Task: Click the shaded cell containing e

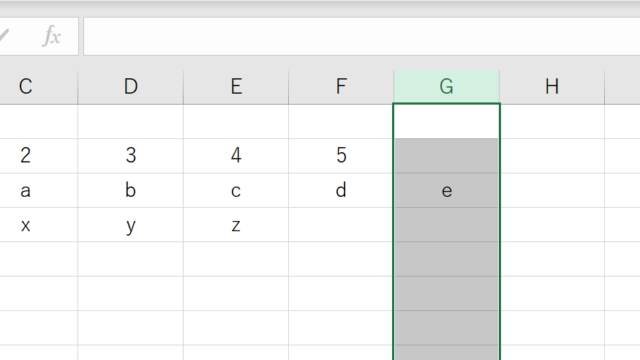Action: click(447, 191)
